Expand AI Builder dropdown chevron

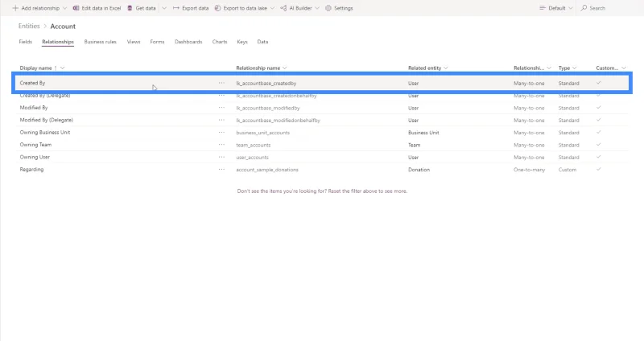click(317, 8)
